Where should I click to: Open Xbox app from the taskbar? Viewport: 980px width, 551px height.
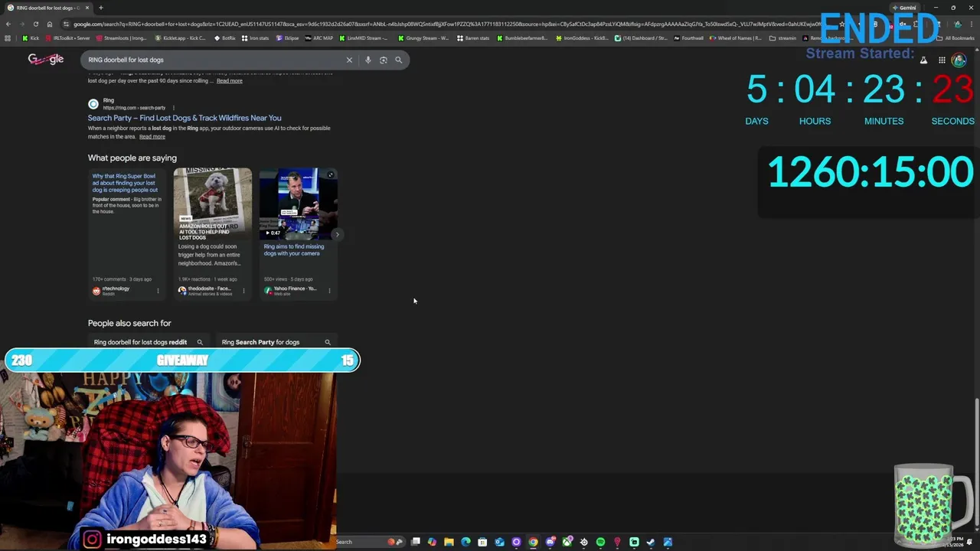(567, 542)
